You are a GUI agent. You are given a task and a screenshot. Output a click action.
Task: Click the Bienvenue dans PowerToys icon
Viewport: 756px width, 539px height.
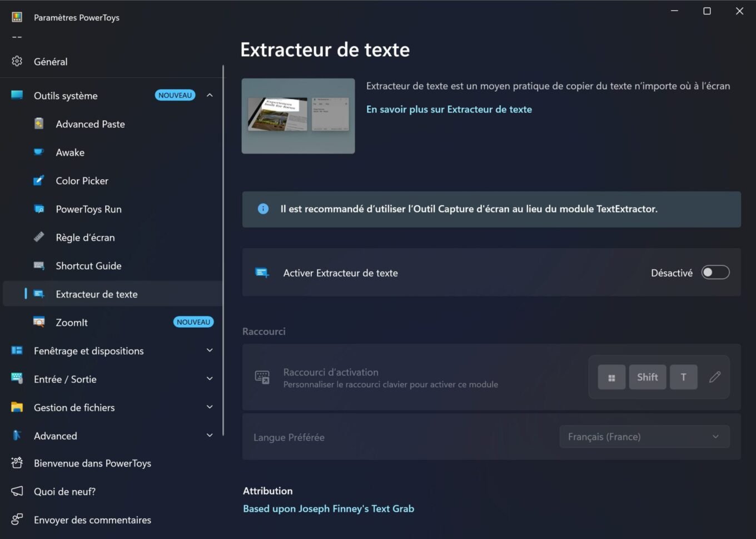coord(17,463)
